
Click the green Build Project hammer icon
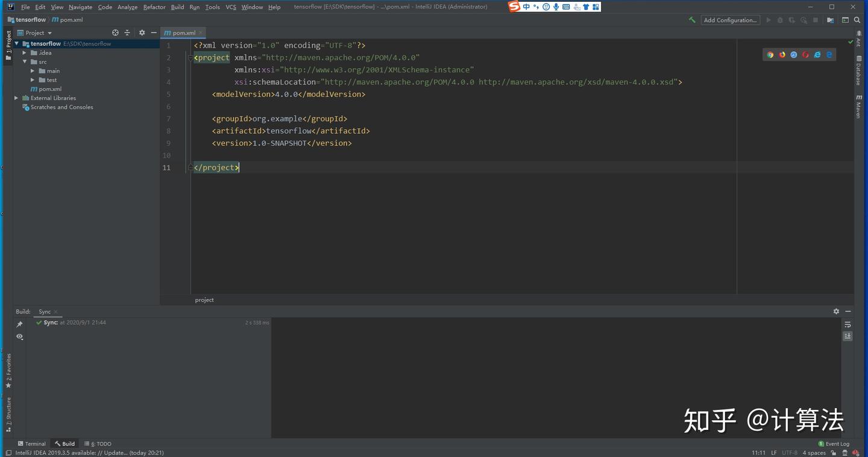point(692,20)
